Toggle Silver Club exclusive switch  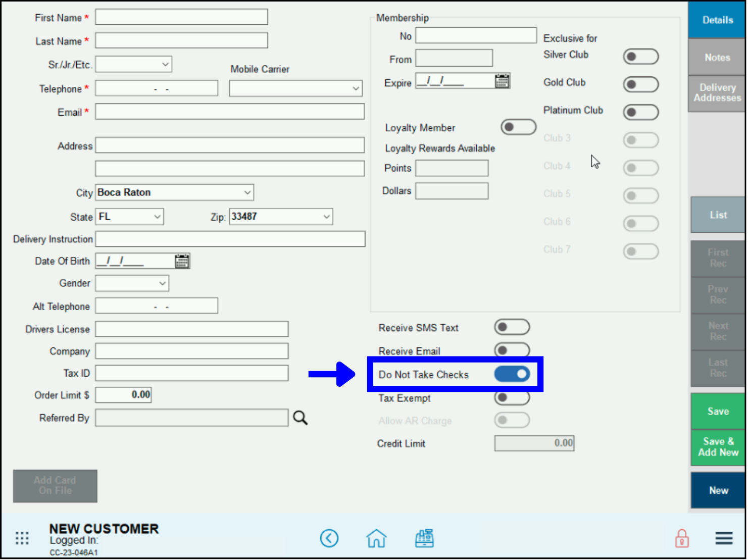tap(640, 57)
